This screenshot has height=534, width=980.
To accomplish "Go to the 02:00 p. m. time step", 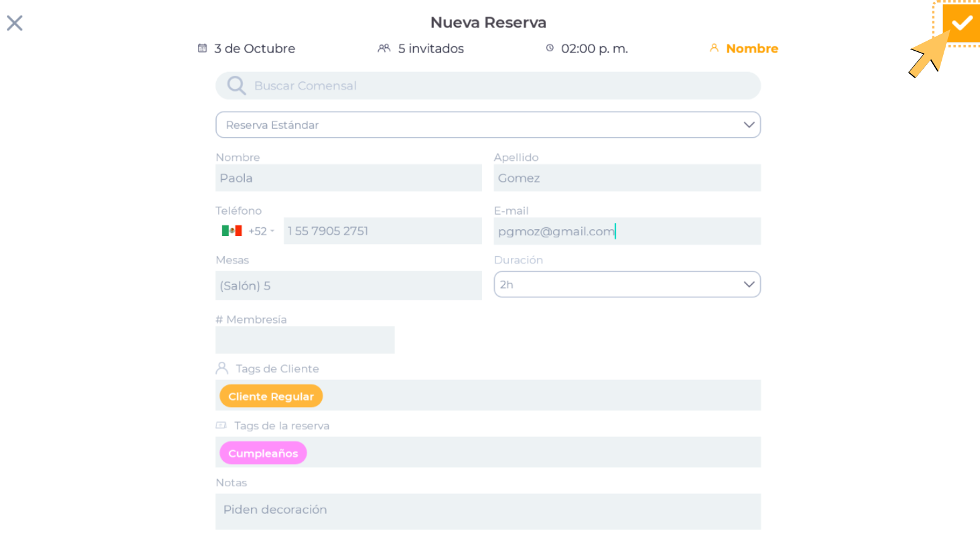I will [594, 48].
